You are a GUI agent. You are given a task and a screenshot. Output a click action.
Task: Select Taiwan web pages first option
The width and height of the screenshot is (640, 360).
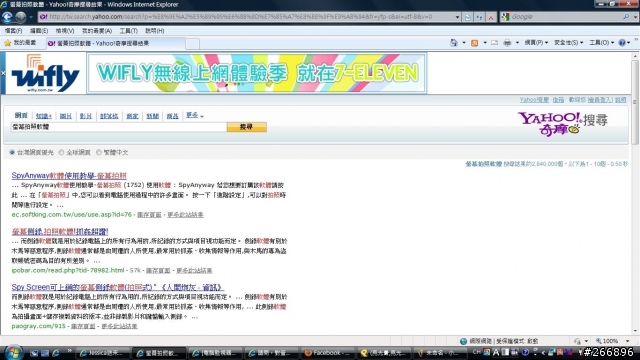pyautogui.click(x=12, y=152)
